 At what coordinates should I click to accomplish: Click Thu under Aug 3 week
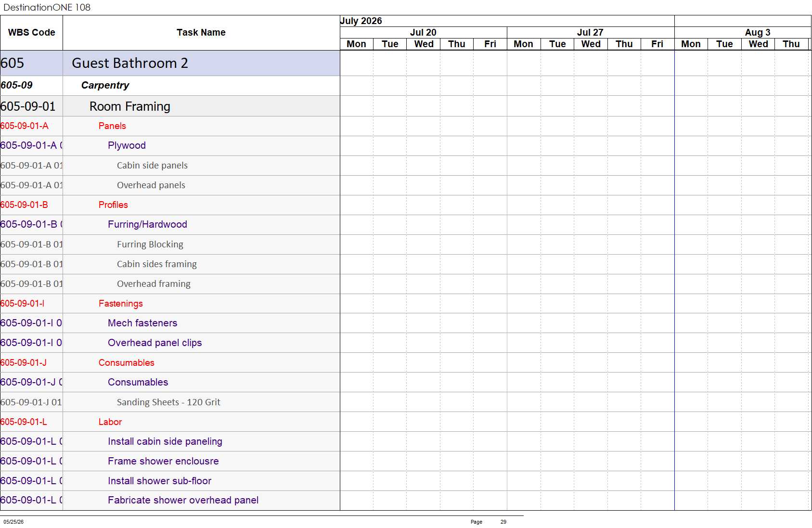coord(791,44)
